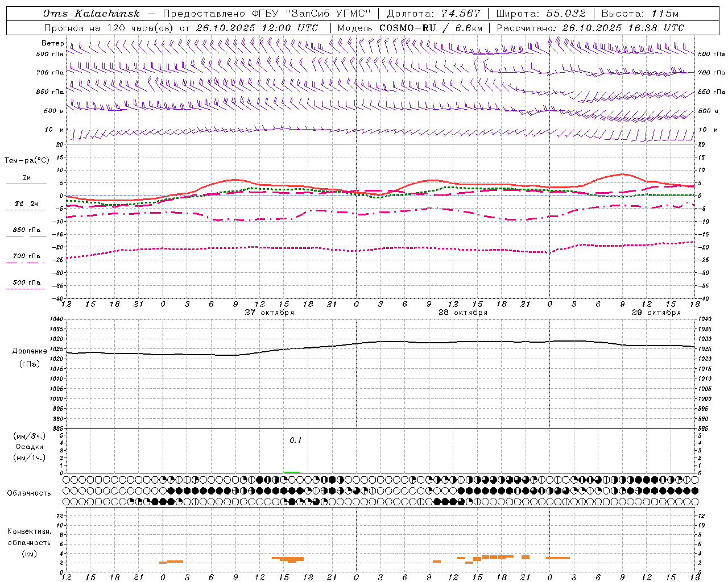
Task: Click the Td 2м dew point legend label
Action: [x=26, y=203]
